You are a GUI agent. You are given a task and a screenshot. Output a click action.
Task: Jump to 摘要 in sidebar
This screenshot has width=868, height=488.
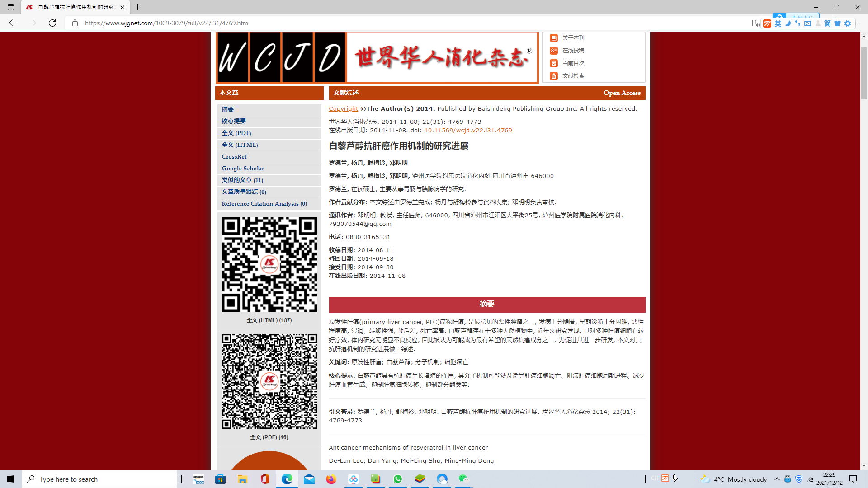(227, 109)
